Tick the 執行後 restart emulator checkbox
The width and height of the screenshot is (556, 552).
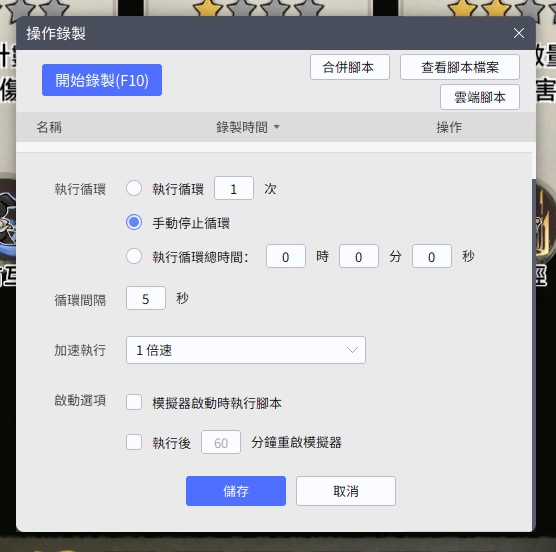(134, 442)
